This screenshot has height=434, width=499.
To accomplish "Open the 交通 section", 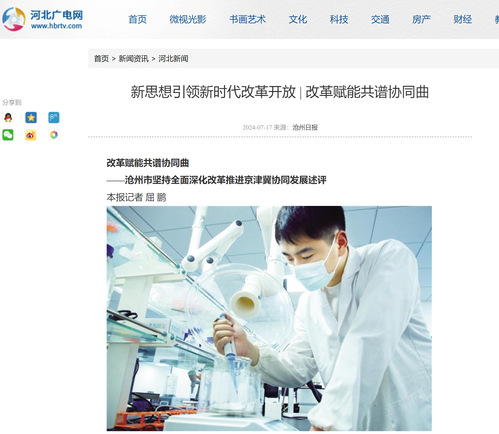I will pyautogui.click(x=380, y=19).
